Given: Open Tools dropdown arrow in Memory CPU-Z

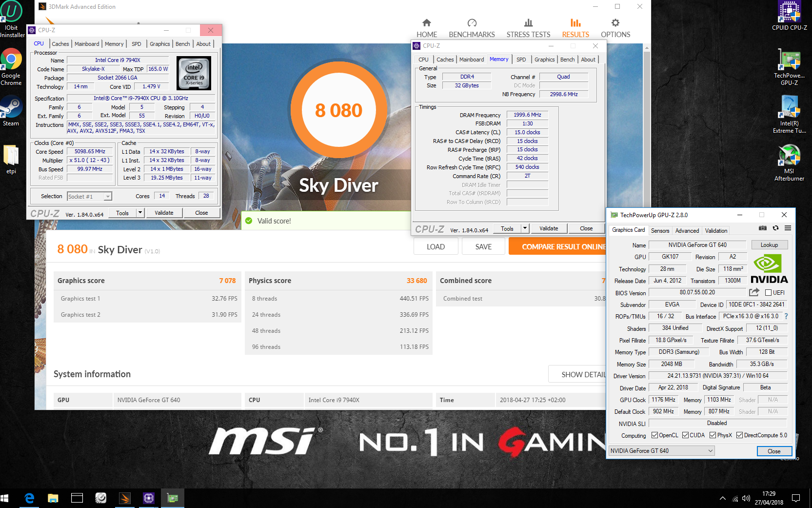Looking at the screenshot, I should (525, 228).
